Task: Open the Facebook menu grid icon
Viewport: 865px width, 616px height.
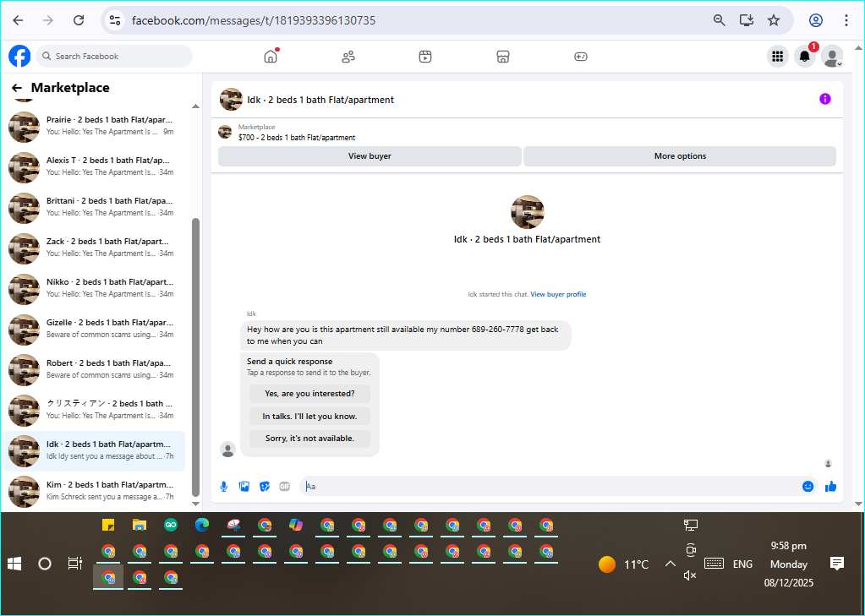Action: [778, 57]
